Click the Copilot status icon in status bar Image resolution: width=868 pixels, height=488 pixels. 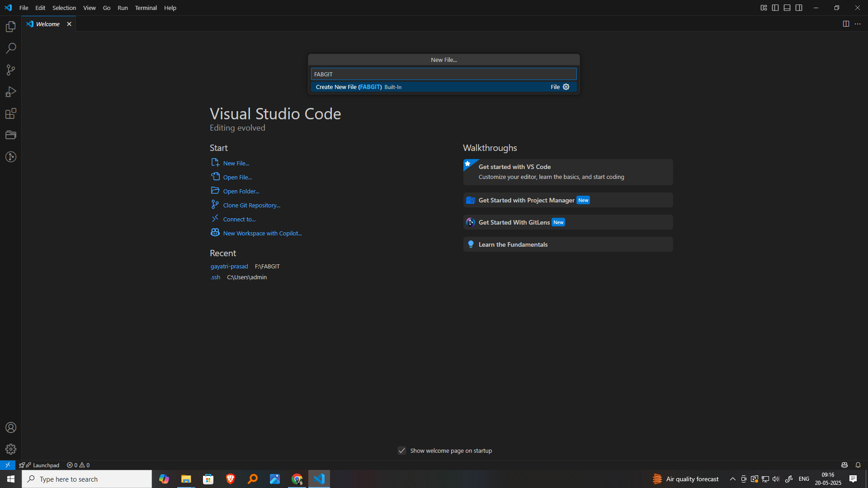pos(844,465)
